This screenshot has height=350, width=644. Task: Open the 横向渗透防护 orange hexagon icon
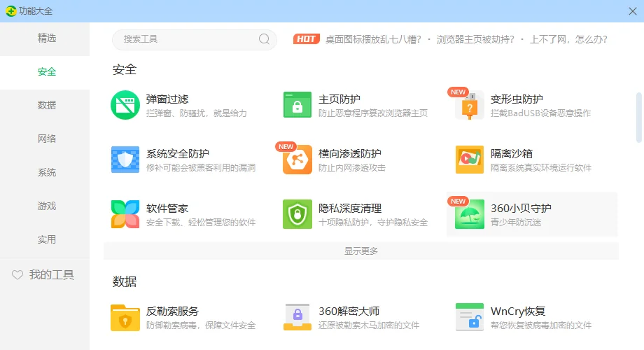[297, 160]
